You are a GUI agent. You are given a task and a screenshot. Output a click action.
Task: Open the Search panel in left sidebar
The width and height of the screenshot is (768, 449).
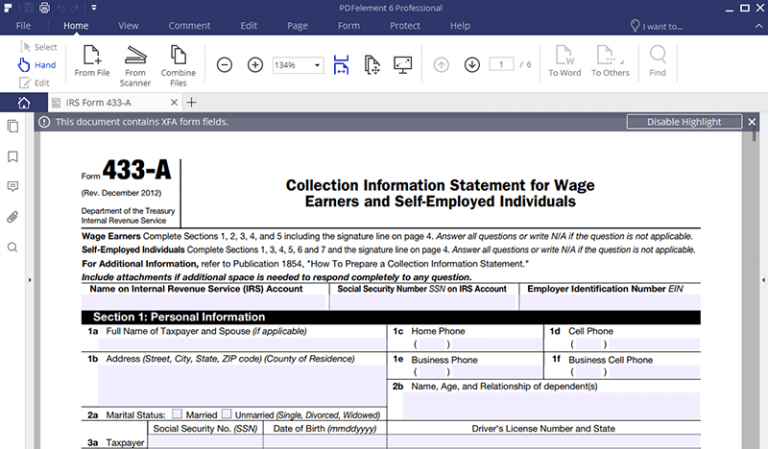pyautogui.click(x=13, y=247)
